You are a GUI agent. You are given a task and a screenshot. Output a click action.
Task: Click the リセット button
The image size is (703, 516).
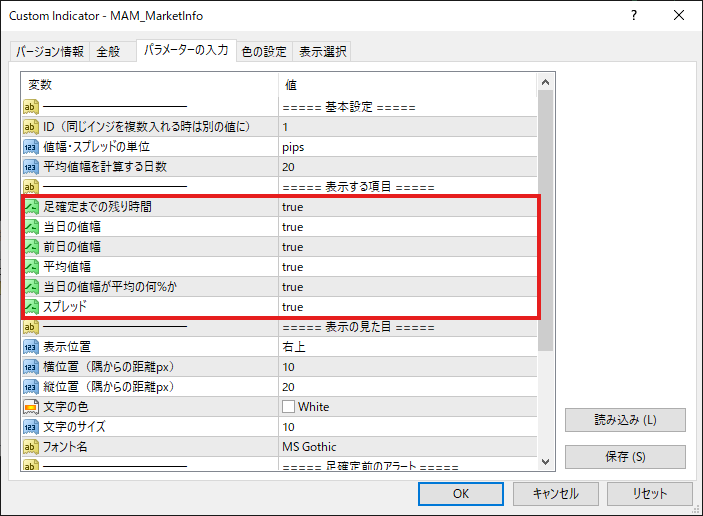[x=650, y=494]
